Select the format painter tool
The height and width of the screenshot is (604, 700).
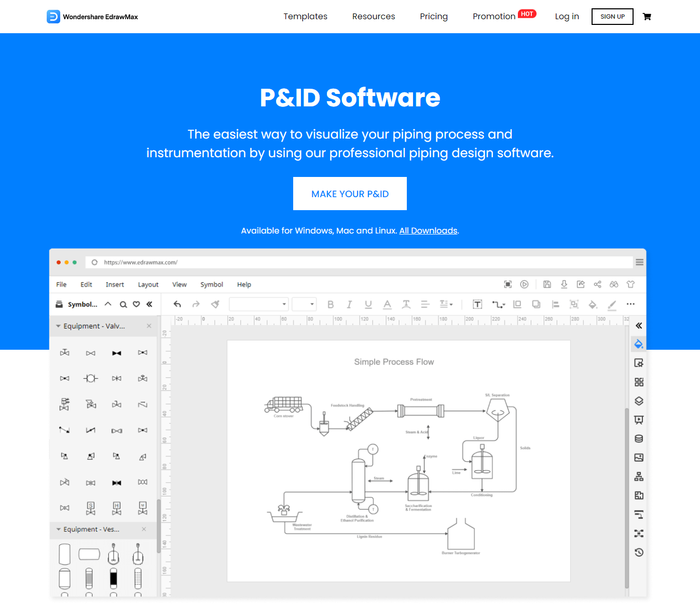pos(215,304)
